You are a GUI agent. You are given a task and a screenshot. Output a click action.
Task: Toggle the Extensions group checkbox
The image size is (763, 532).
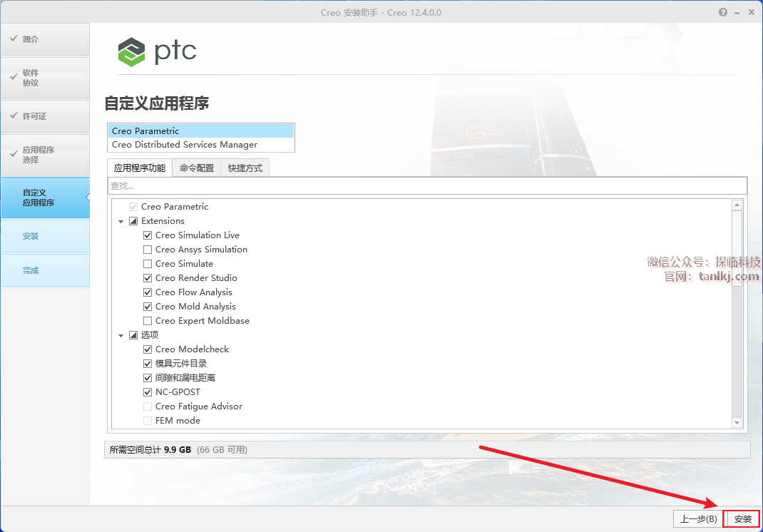tap(133, 221)
